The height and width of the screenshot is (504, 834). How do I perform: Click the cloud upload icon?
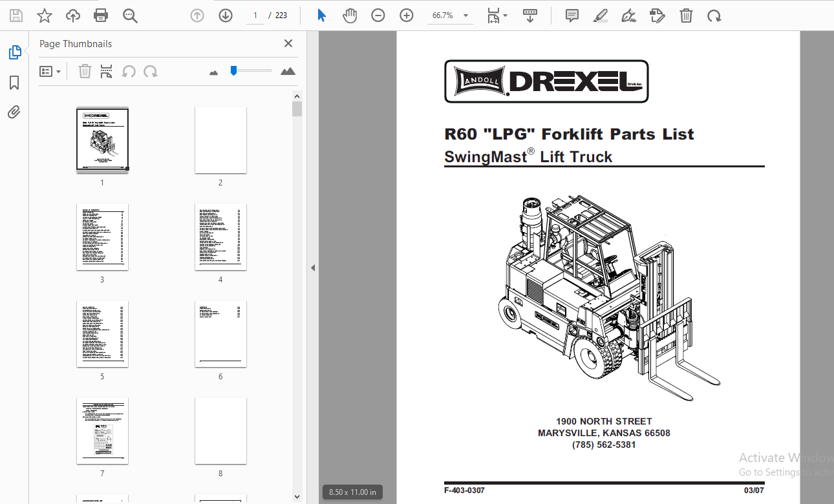coord(73,16)
